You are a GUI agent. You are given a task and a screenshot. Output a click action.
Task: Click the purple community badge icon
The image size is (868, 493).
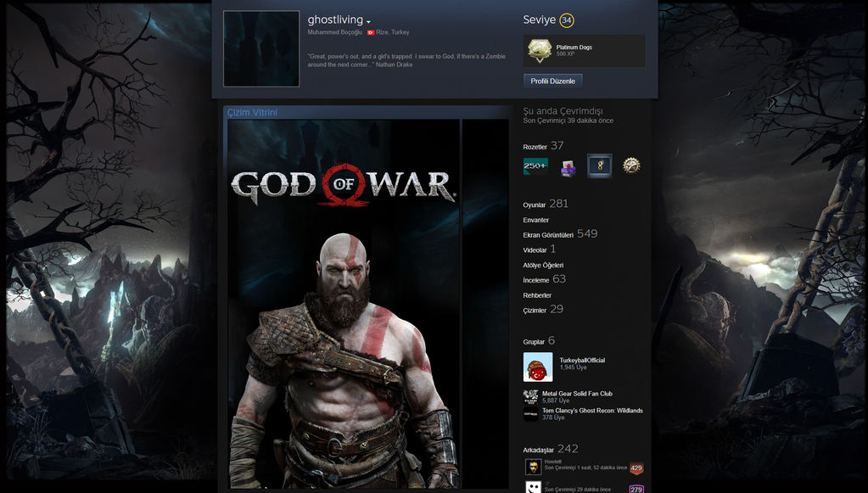pyautogui.click(x=568, y=168)
